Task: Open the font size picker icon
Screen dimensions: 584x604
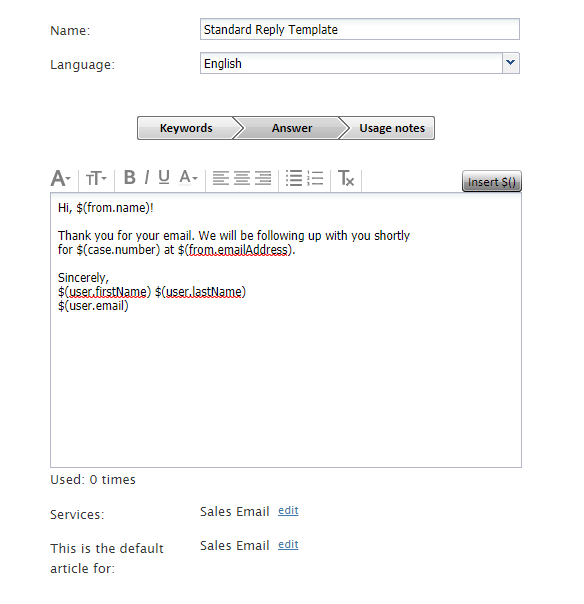Action: [96, 178]
